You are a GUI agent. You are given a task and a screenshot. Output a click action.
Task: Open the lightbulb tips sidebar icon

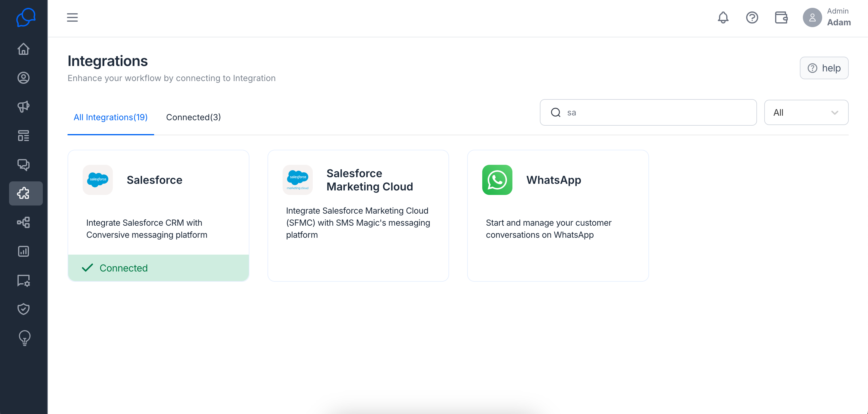point(24,338)
